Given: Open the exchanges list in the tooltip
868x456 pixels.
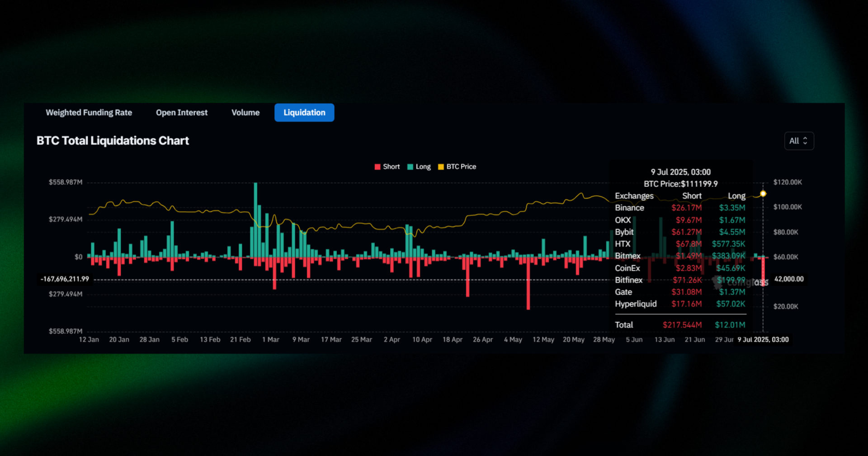Looking at the screenshot, I should (x=634, y=195).
